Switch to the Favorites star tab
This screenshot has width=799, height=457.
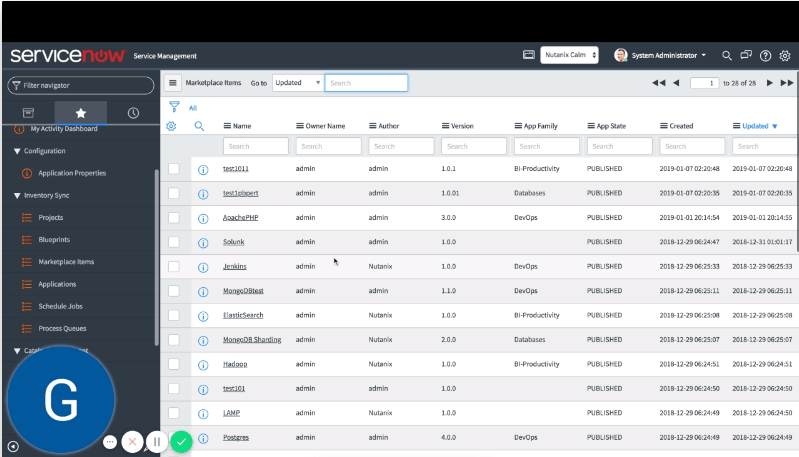tap(81, 113)
